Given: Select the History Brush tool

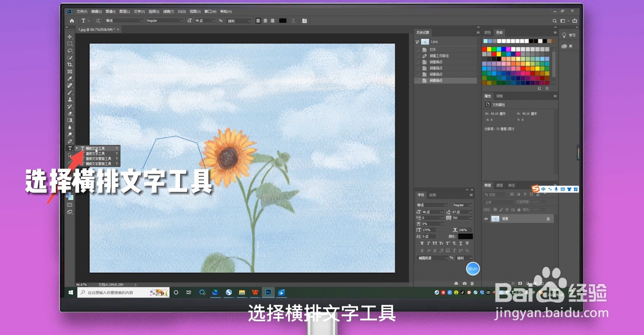Looking at the screenshot, I should 70,106.
